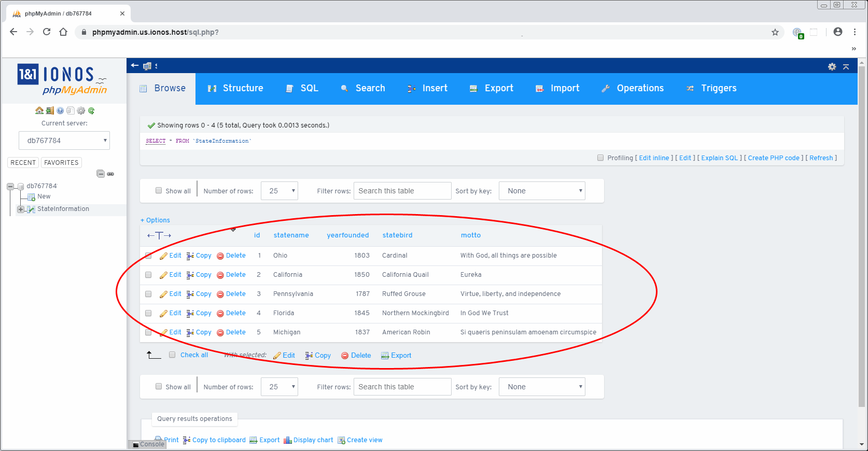Click the page settings gear in header
Screen dimensions: 868x451
(832, 66)
